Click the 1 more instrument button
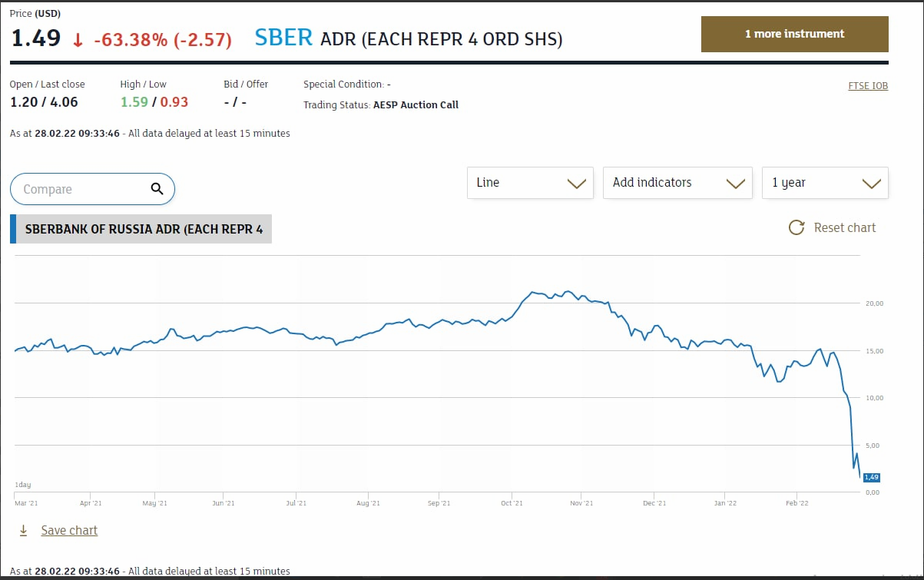Viewport: 924px width, 580px height. pos(794,34)
